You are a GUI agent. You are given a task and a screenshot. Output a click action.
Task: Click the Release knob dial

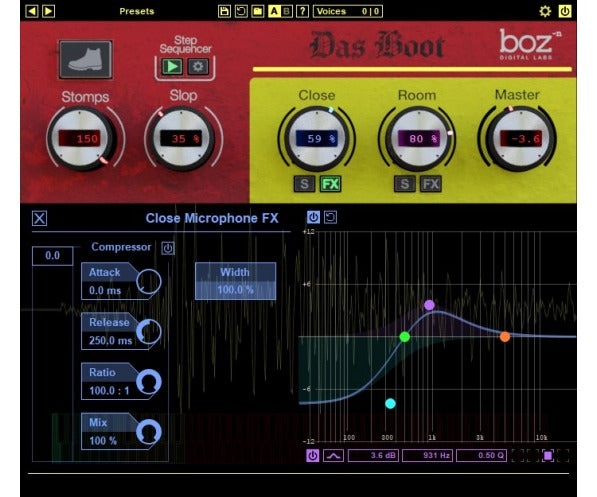(149, 332)
